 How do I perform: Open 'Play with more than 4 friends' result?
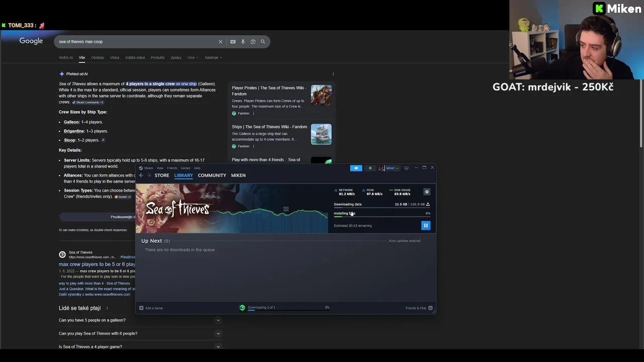pyautogui.click(x=266, y=160)
